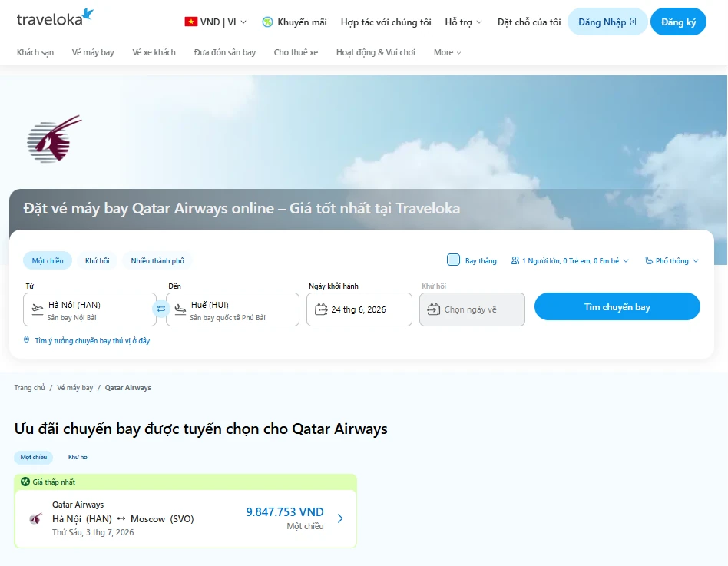Open passengers dropdown 1 Người lớn

pyautogui.click(x=570, y=260)
